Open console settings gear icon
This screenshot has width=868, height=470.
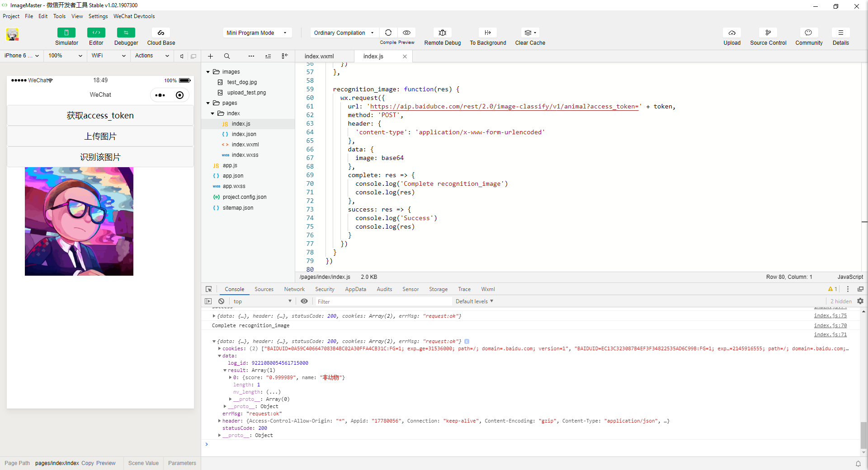(x=860, y=301)
